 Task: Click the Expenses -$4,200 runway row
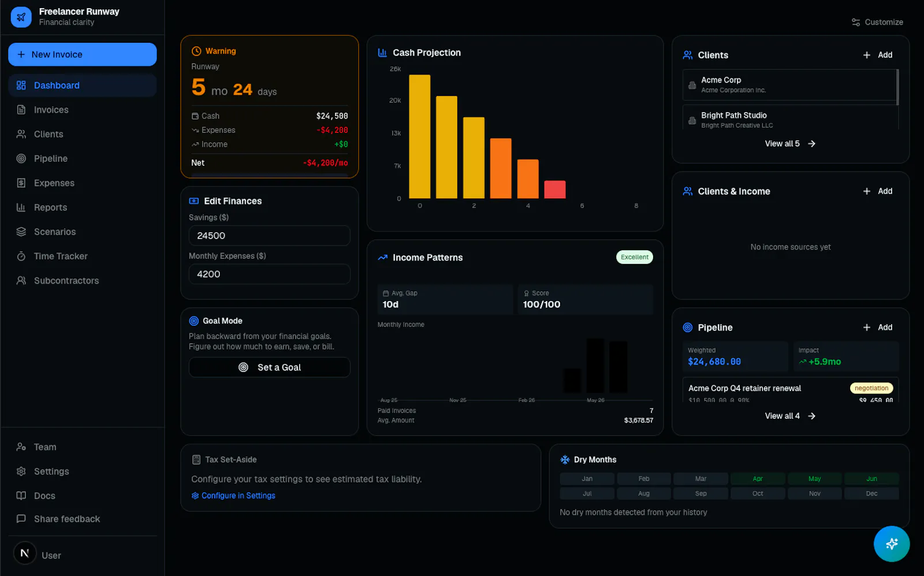(270, 131)
